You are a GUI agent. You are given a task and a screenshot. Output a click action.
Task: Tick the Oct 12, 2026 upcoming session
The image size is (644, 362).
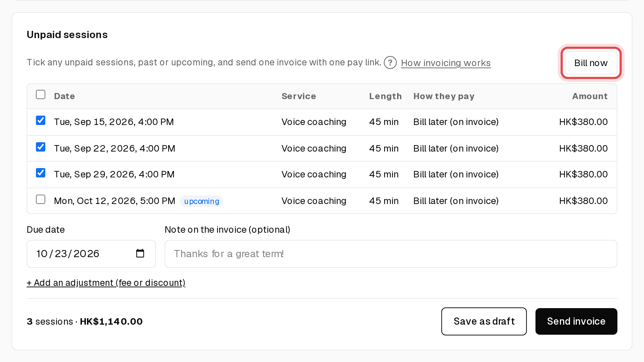pos(41,199)
